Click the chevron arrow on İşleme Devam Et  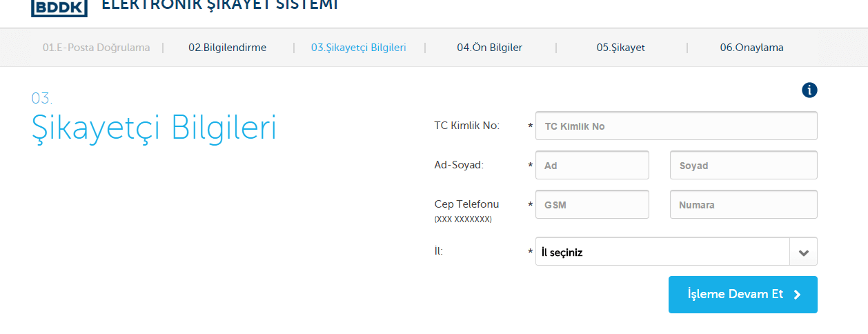798,295
